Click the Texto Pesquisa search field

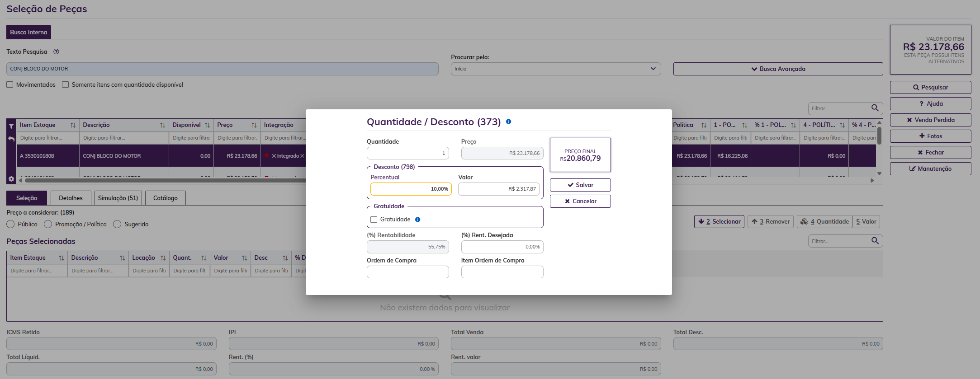click(222, 69)
